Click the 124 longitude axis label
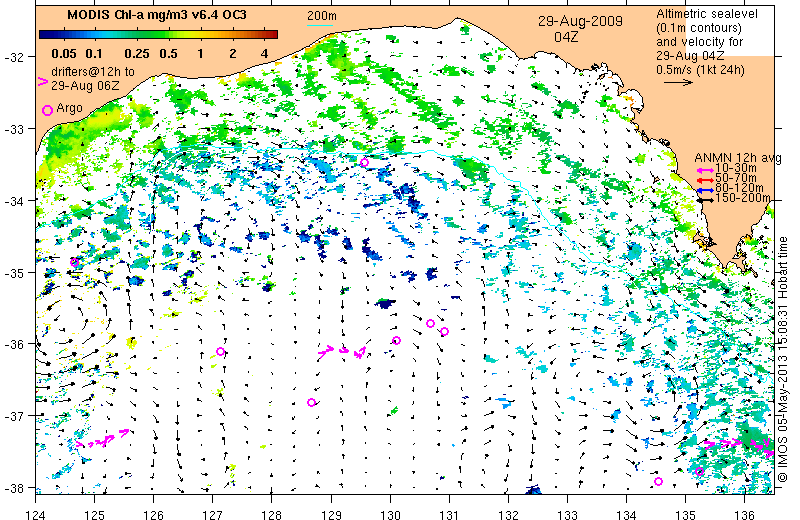The width and height of the screenshot is (800, 520). pos(35,514)
